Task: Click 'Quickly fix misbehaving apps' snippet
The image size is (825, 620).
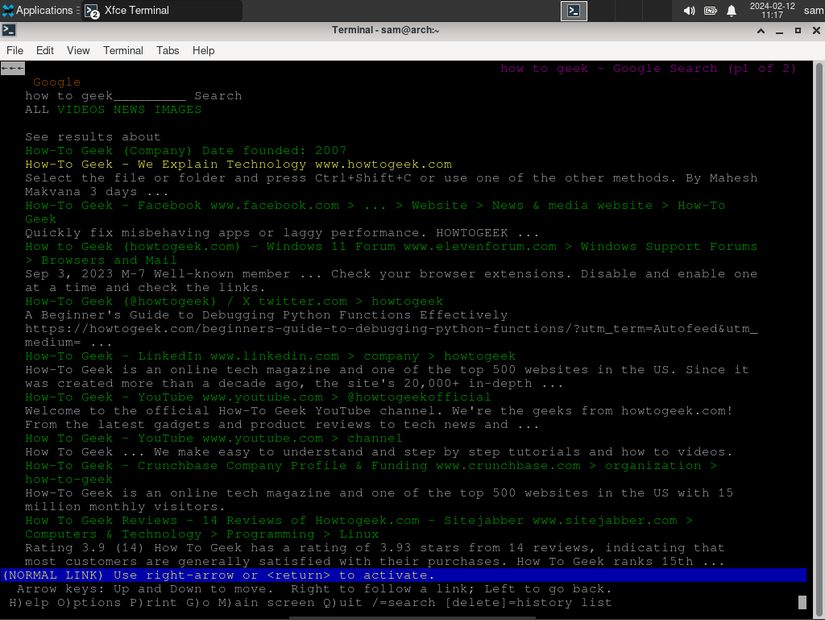Action: point(282,233)
